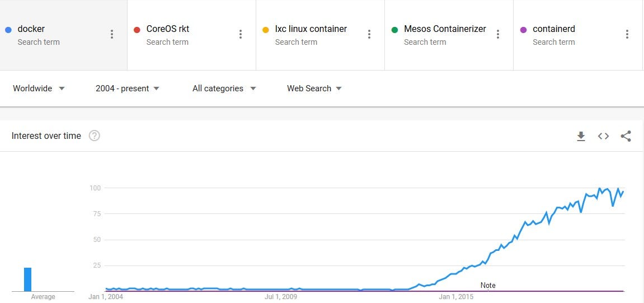The height and width of the screenshot is (303, 644).
Task: Click the Note marker on the chart
Action: [x=488, y=286]
